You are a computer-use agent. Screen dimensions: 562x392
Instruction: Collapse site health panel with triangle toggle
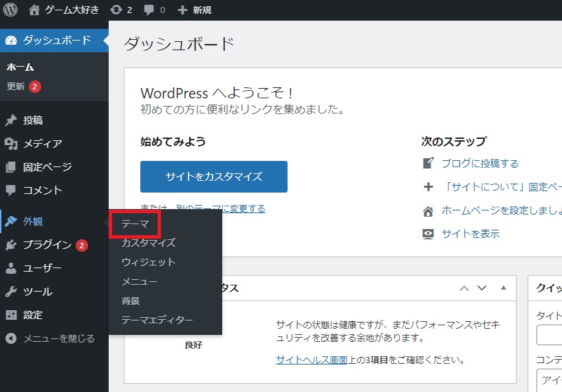click(x=504, y=287)
